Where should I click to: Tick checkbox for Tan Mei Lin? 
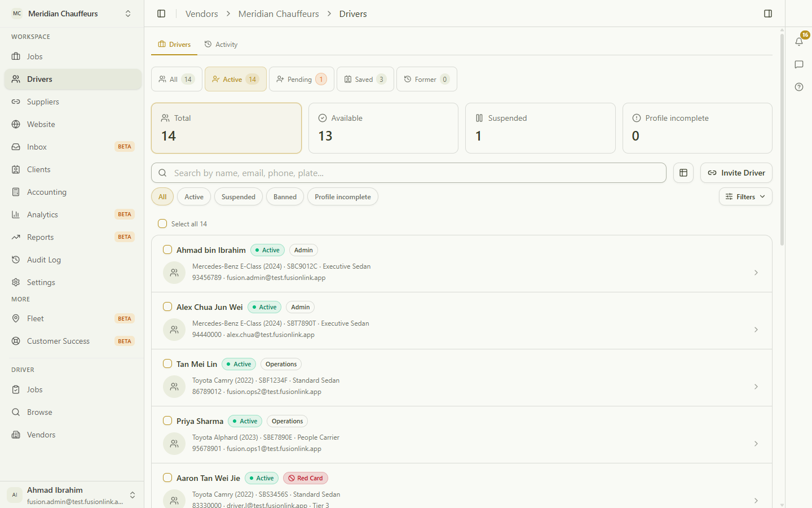tap(167, 364)
